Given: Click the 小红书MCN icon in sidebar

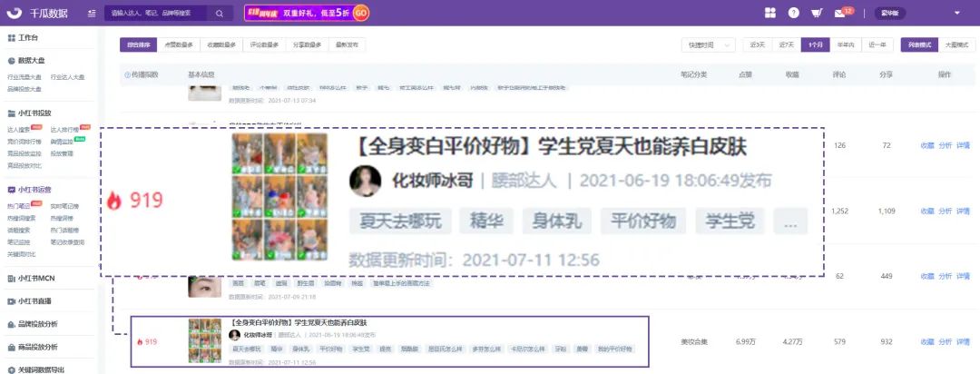Looking at the screenshot, I should pyautogui.click(x=11, y=279).
